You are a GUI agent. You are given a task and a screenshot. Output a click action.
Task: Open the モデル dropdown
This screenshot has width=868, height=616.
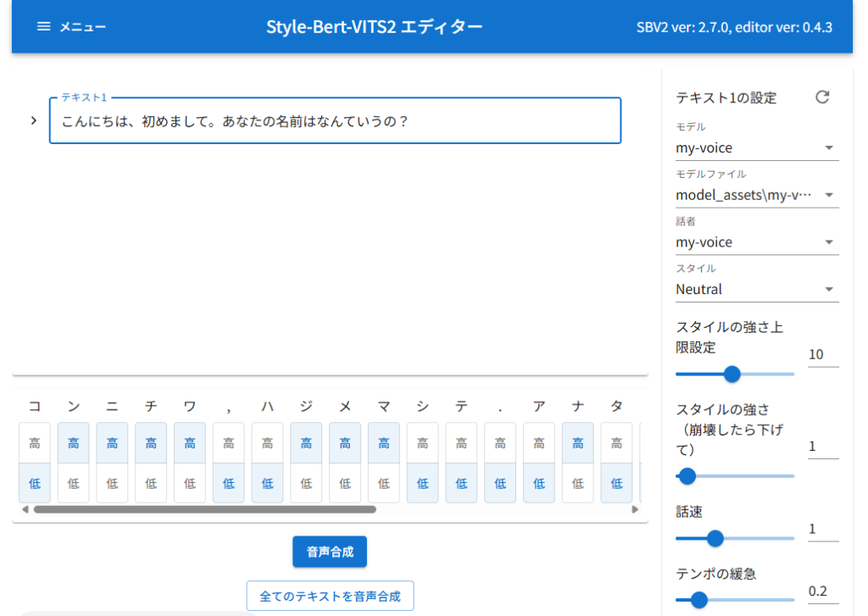(x=757, y=147)
